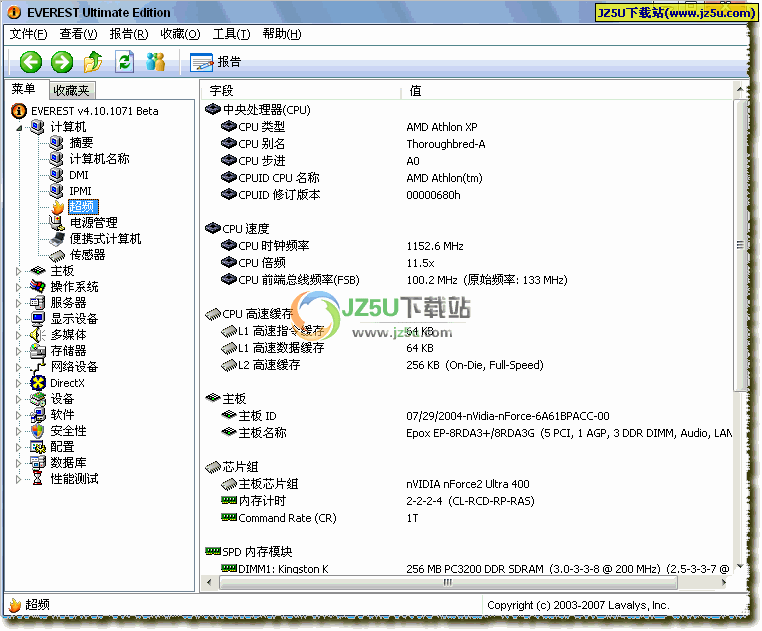Click the 配置 configuration icon
Viewport: 762px width, 631px height.
coord(38,447)
